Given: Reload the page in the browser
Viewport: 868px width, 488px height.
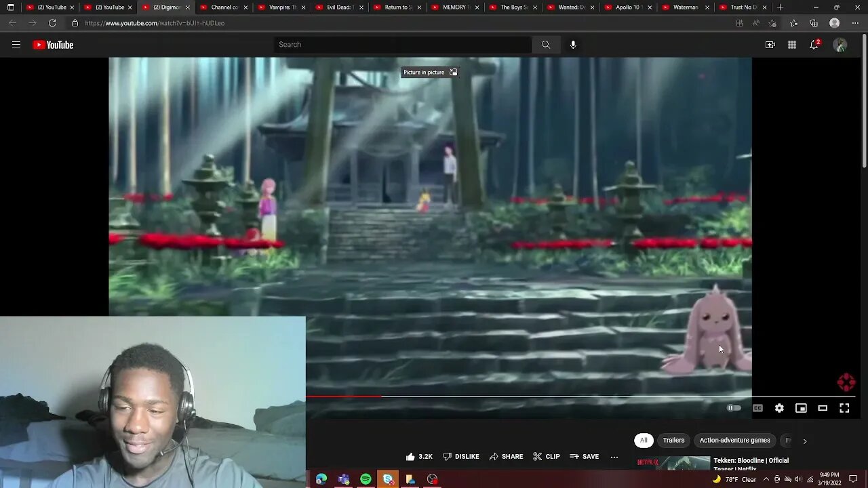Looking at the screenshot, I should tap(52, 23).
